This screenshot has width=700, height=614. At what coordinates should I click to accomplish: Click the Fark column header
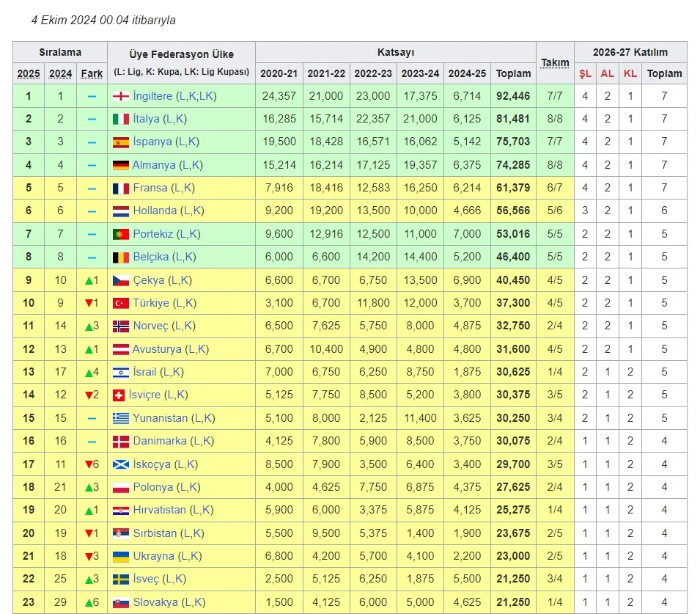click(x=92, y=73)
